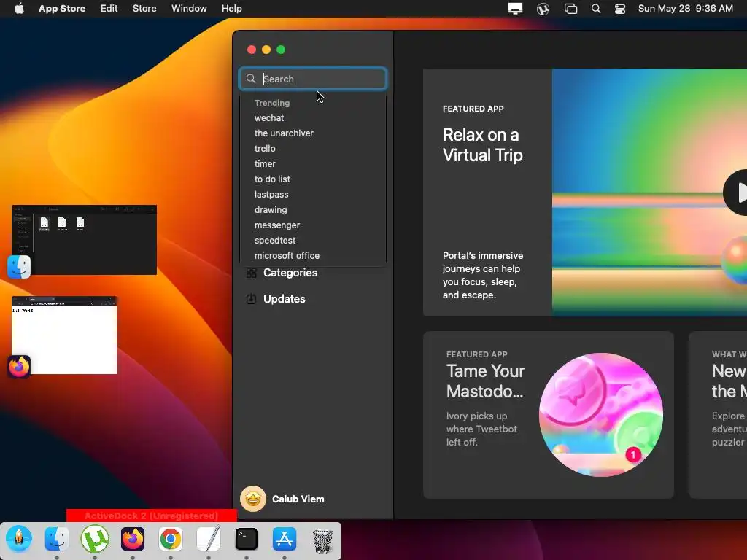Select trending search 'trello'
This screenshot has height=560, width=747.
[x=265, y=148]
